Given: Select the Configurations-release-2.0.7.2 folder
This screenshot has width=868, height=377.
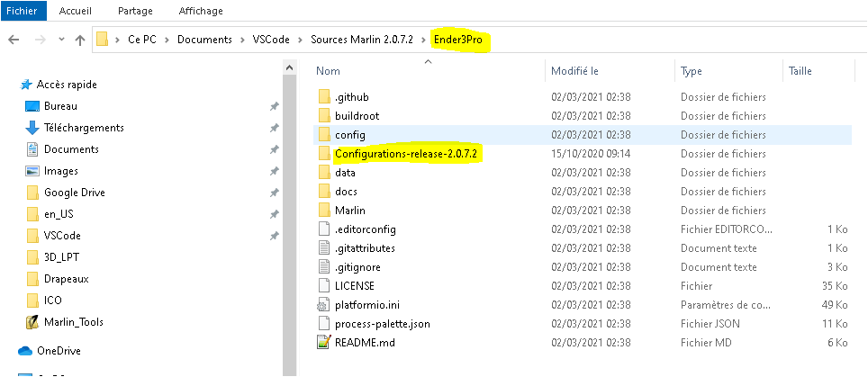Looking at the screenshot, I should [405, 154].
